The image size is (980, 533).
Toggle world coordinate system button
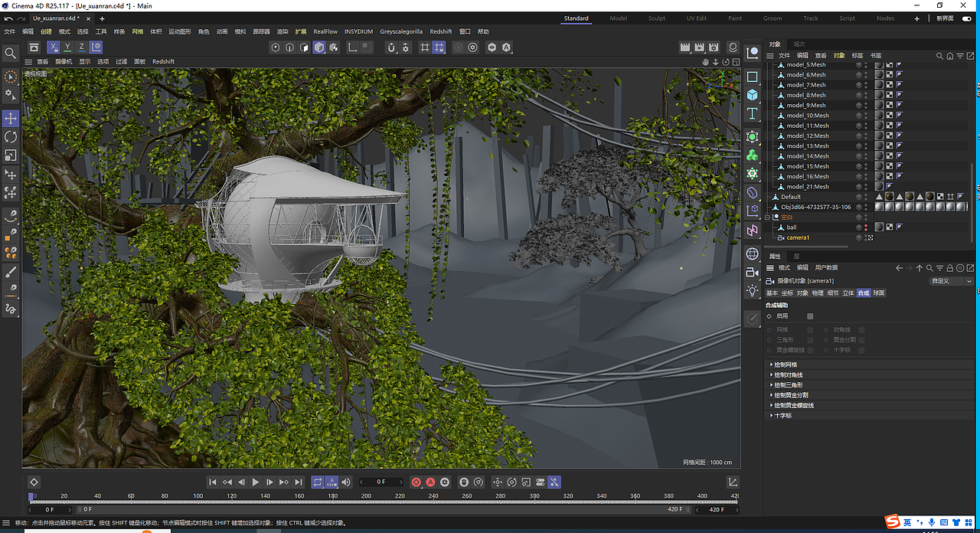(x=96, y=47)
